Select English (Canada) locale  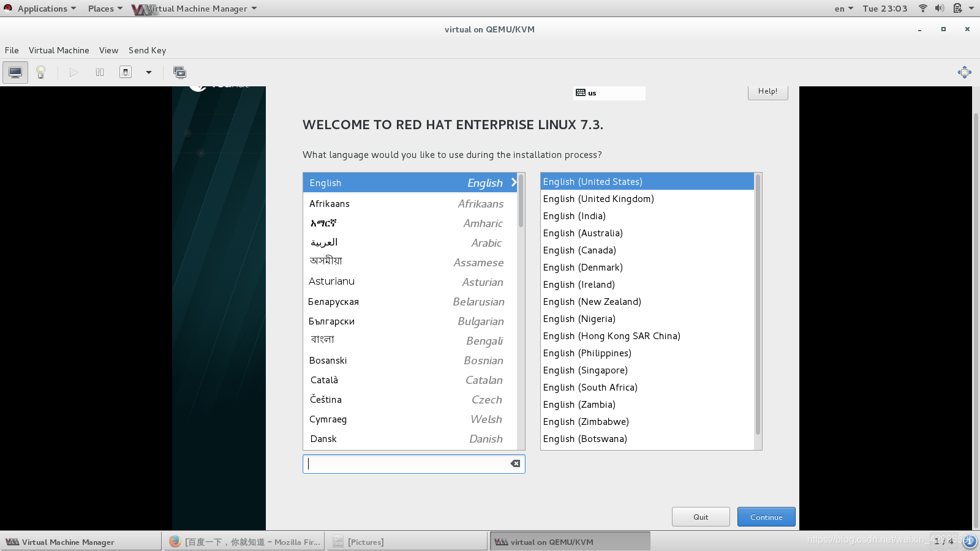647,250
